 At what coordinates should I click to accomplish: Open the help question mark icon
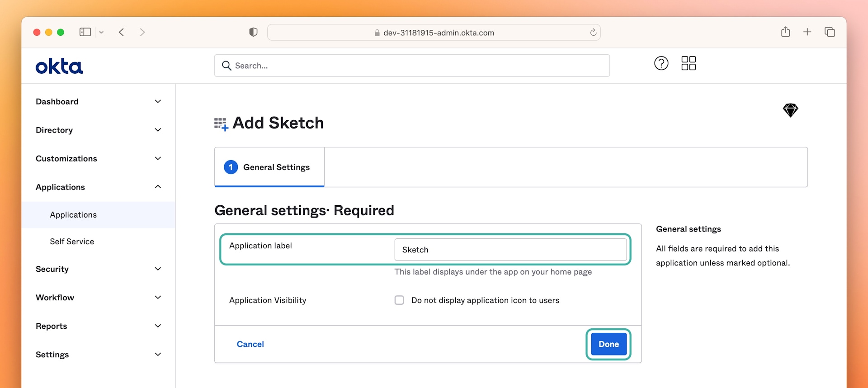(661, 63)
